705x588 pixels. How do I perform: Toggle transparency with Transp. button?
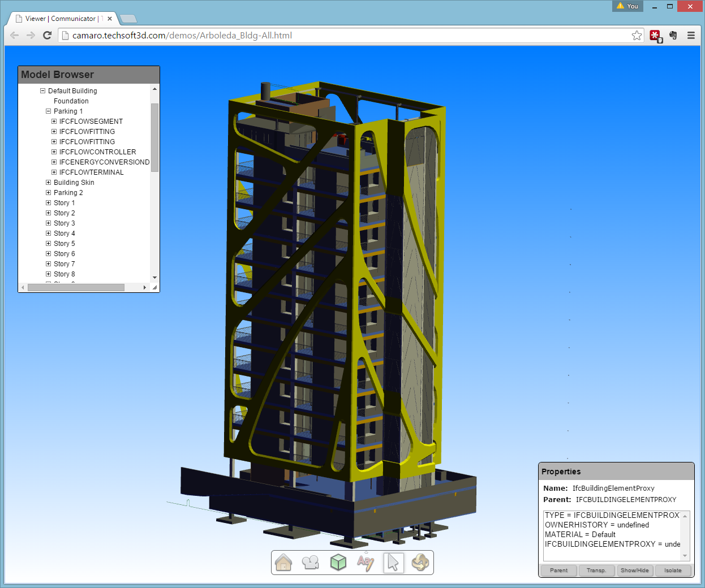[x=596, y=570]
